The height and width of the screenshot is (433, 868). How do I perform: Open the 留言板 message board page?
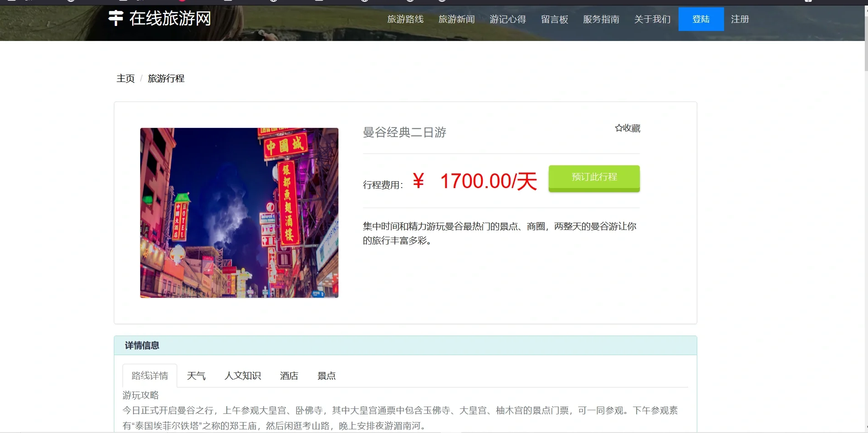click(554, 19)
